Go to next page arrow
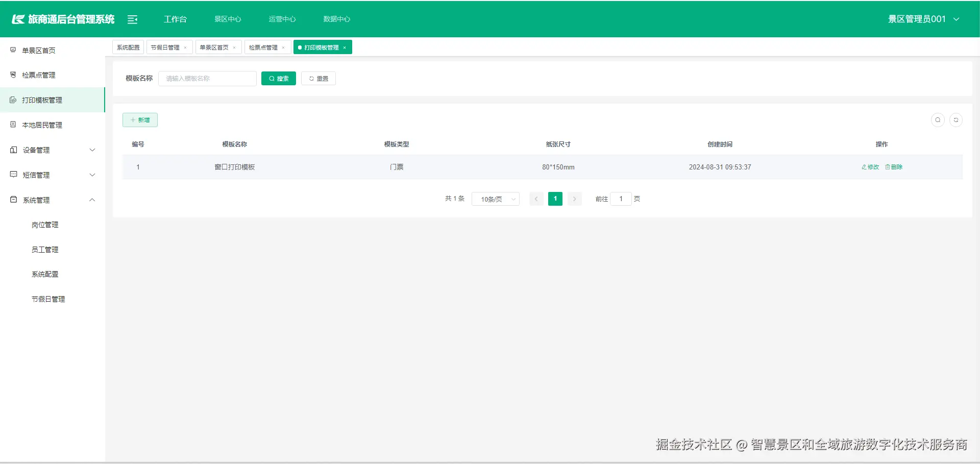Screen dimensions: 980x464 (574, 199)
